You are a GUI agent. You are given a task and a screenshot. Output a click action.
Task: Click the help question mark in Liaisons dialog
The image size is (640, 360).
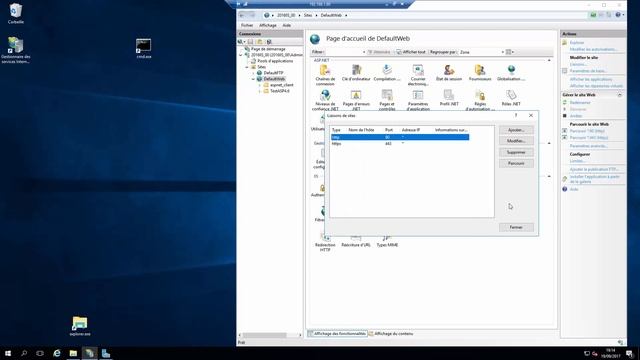pyautogui.click(x=516, y=116)
